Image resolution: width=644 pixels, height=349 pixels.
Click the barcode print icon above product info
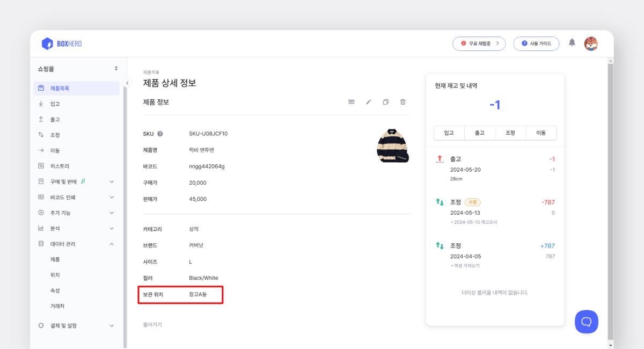[351, 101]
